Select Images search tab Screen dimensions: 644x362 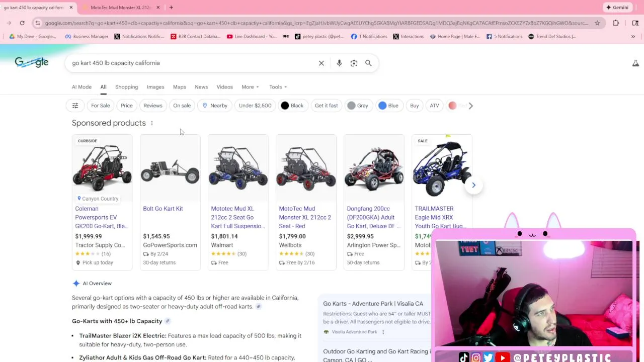coord(155,87)
